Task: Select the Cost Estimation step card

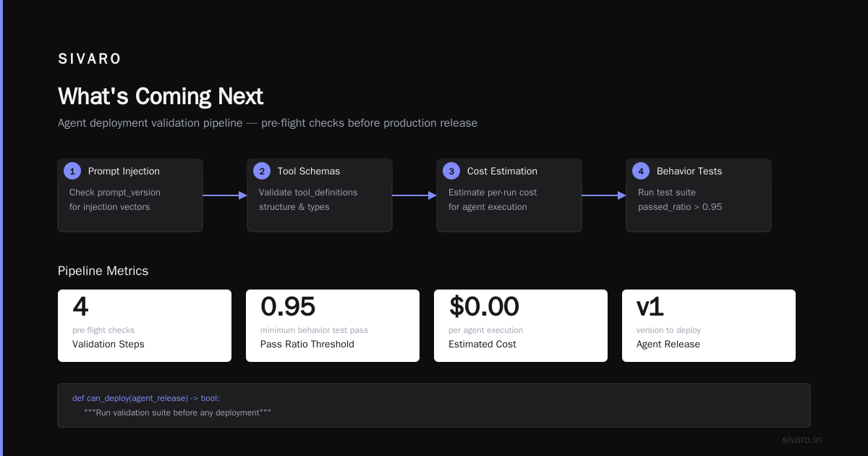Action: 509,195
